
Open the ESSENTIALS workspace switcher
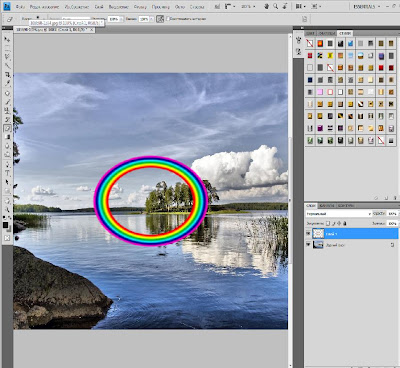tap(367, 6)
